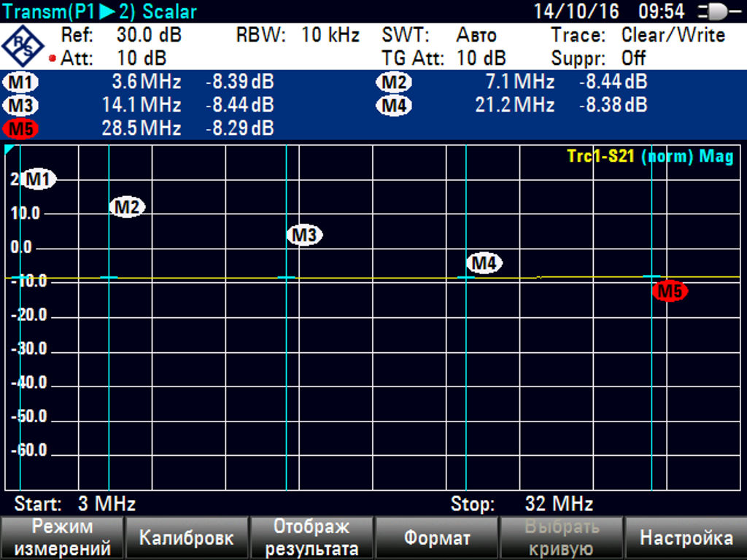The image size is (747, 560).
Task: Open the TG Att 10 dB setting
Action: click(481, 58)
